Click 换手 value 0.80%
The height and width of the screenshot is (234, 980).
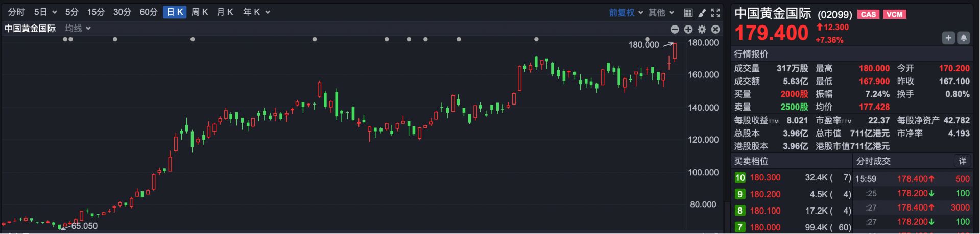[x=957, y=94]
